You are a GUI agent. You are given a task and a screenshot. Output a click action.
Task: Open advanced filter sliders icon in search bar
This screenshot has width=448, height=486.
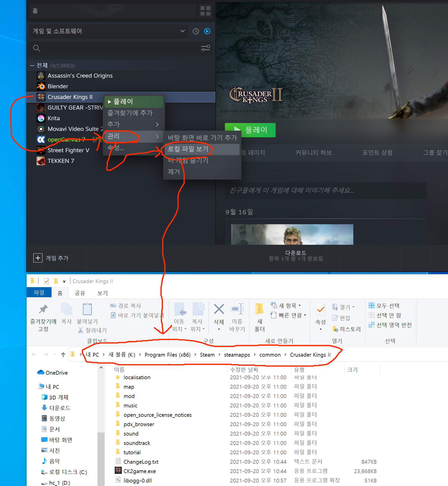[205, 48]
